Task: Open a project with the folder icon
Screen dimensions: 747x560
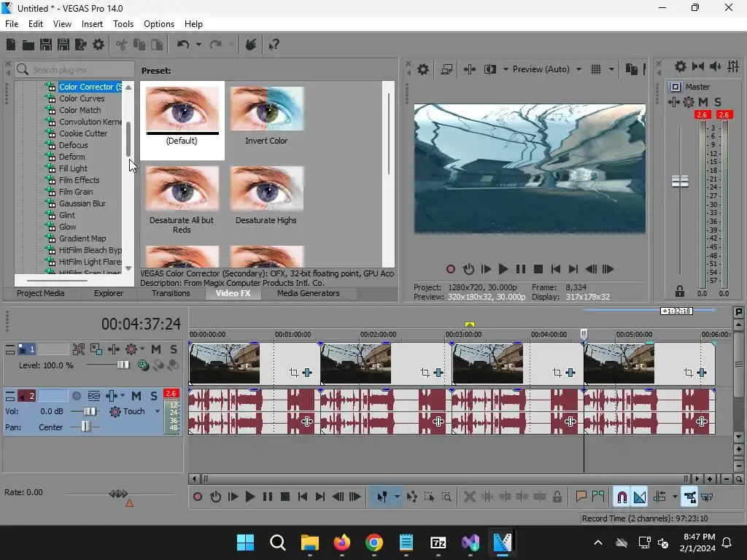Action: tap(28, 44)
